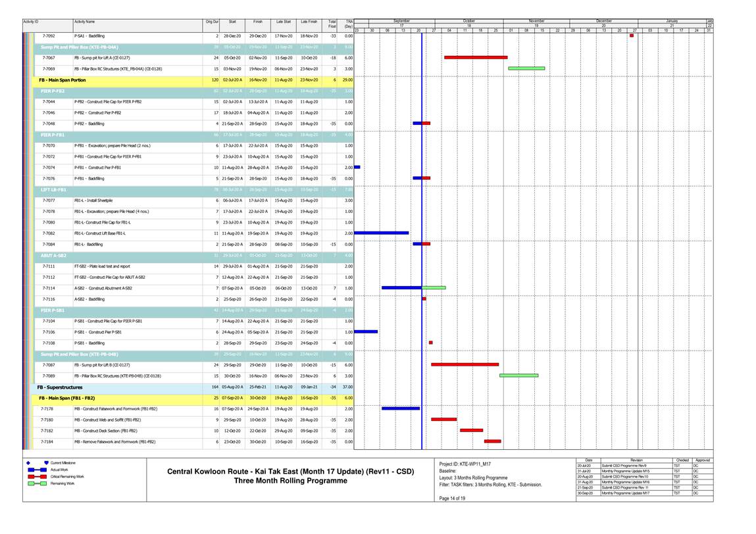Select the red bar for activity 7-7067
The width and height of the screenshot is (756, 534).
tap(475, 57)
